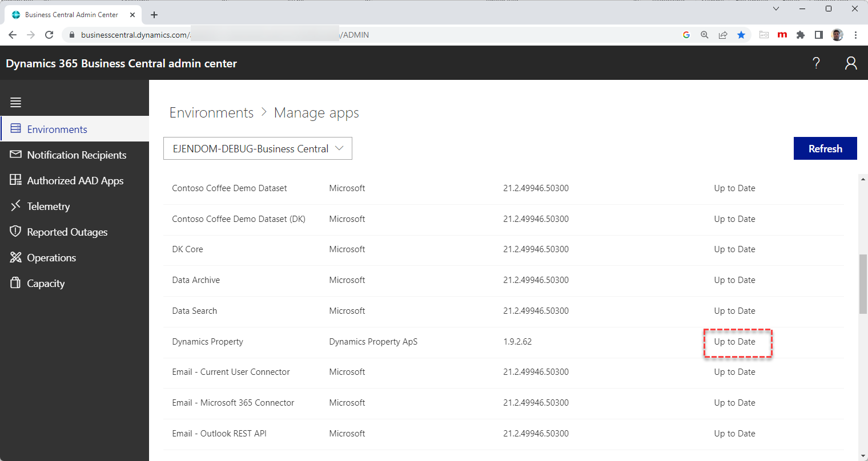Click version number in Data Search row

536,311
